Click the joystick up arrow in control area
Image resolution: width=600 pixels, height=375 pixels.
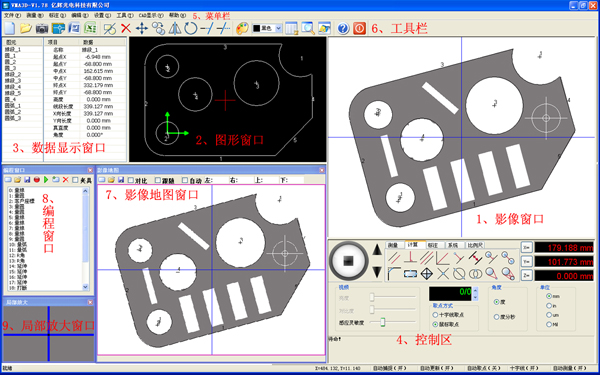[377, 250]
